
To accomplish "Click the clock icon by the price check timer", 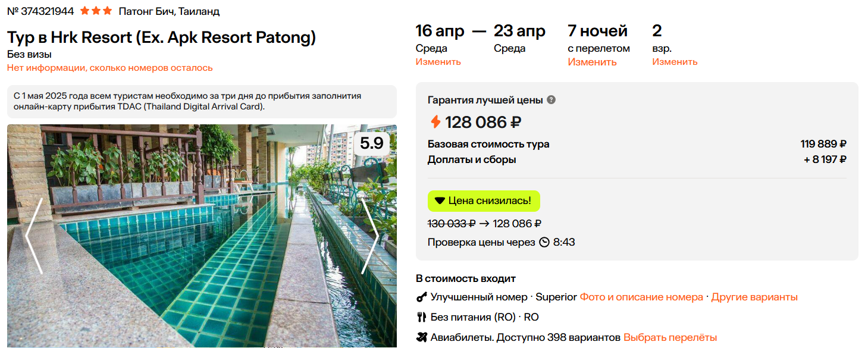I will click(x=544, y=242).
